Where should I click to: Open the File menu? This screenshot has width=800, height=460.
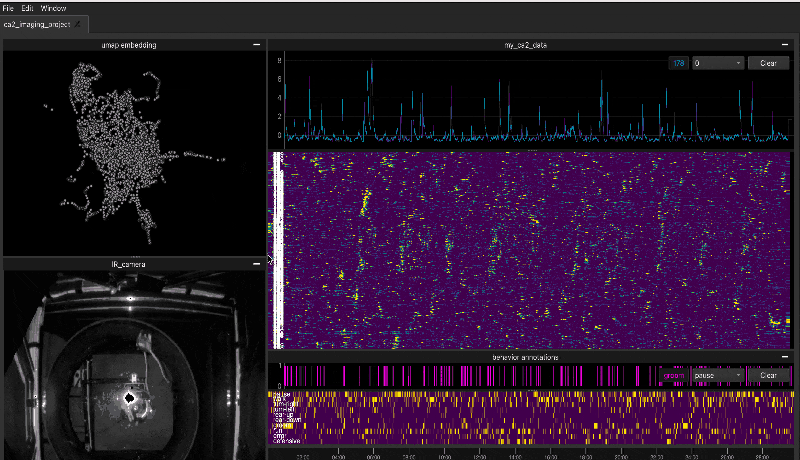8,8
